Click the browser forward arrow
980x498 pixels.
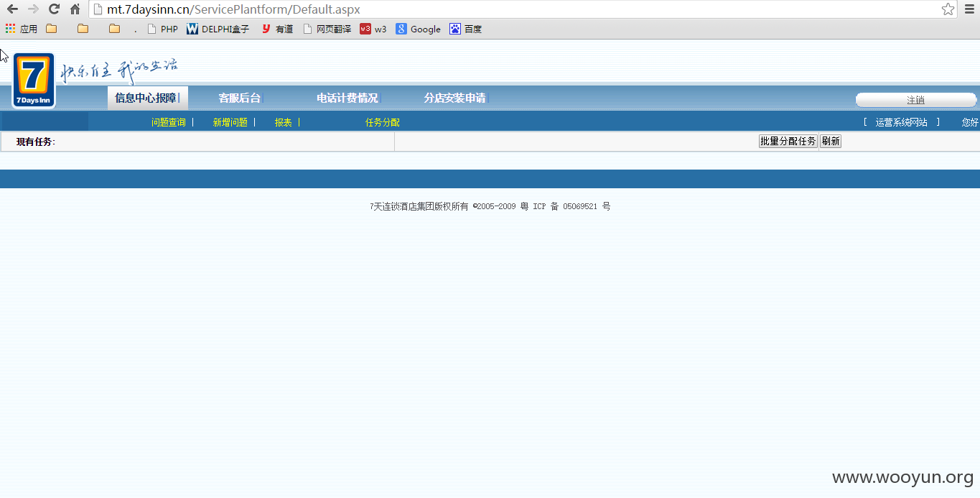coord(33,9)
